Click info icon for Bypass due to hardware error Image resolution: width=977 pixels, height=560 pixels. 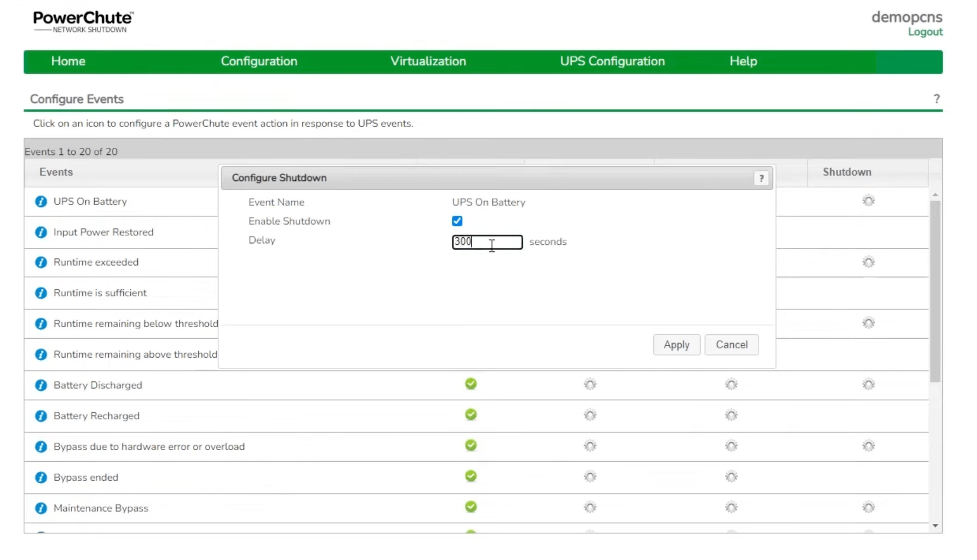point(41,447)
